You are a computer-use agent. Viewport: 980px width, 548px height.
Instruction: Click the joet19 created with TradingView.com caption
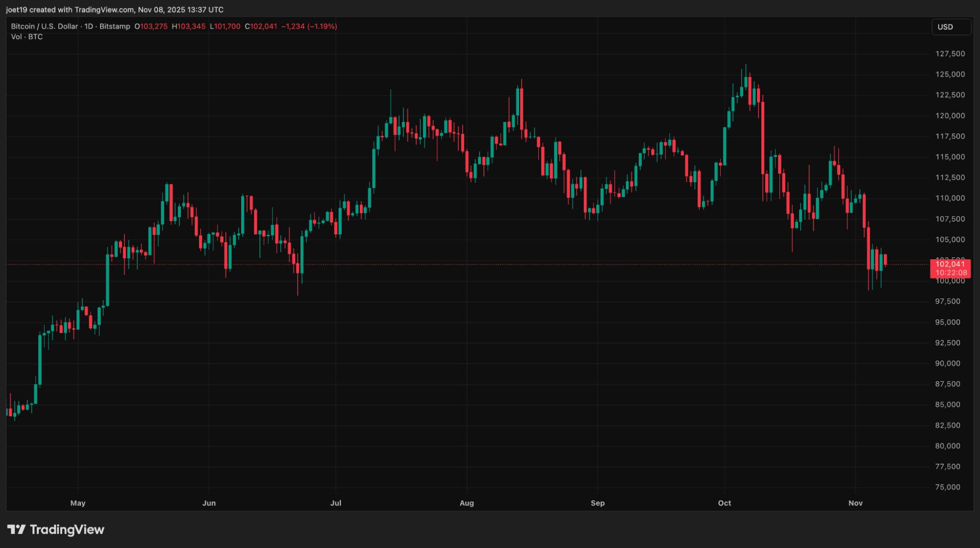(x=115, y=10)
